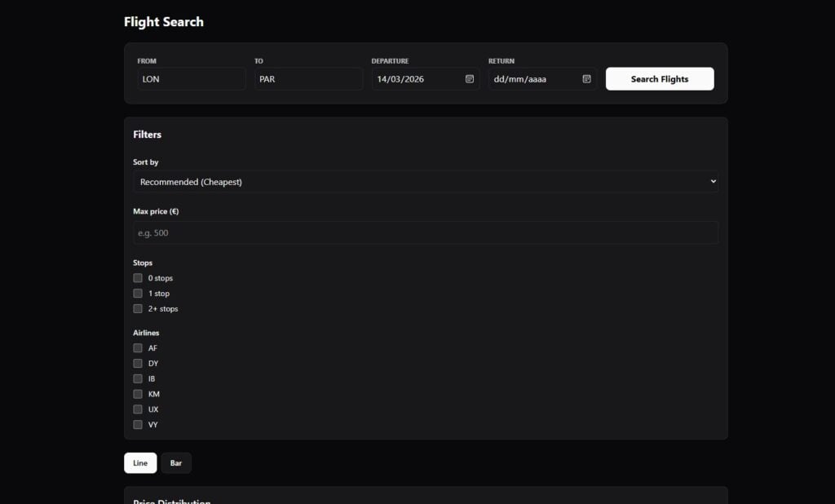Select the UX airline checkbox

[x=138, y=409]
